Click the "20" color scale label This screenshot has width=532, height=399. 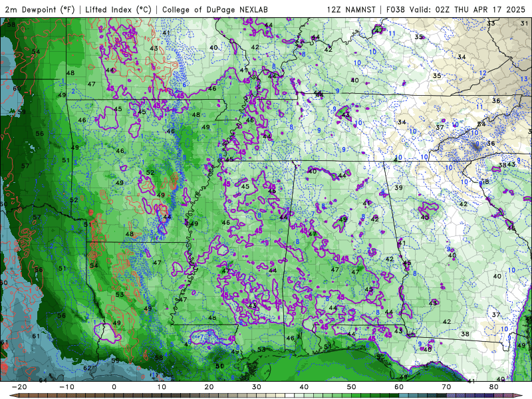pyautogui.click(x=209, y=387)
